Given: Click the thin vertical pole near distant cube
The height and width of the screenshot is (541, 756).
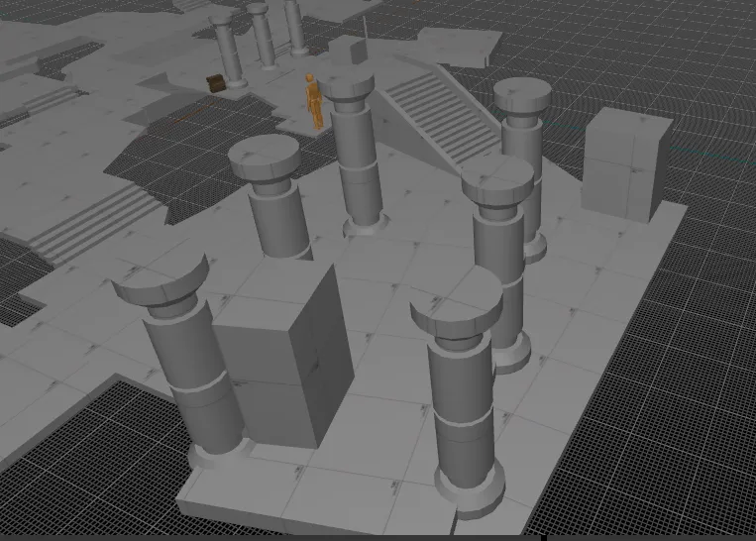Looking at the screenshot, I should [365, 29].
